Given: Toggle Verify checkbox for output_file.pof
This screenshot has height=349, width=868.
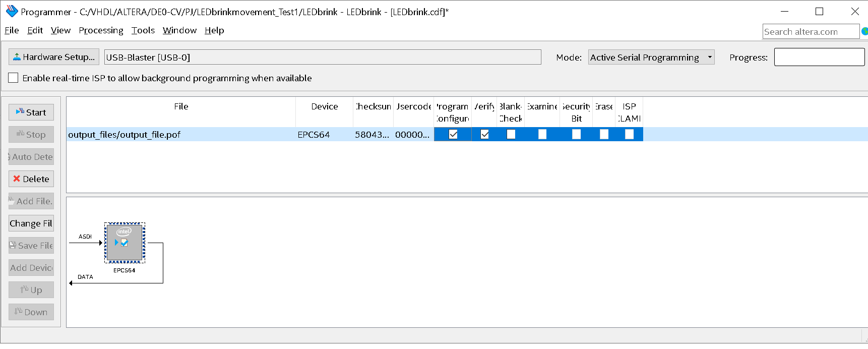Looking at the screenshot, I should coord(485,134).
